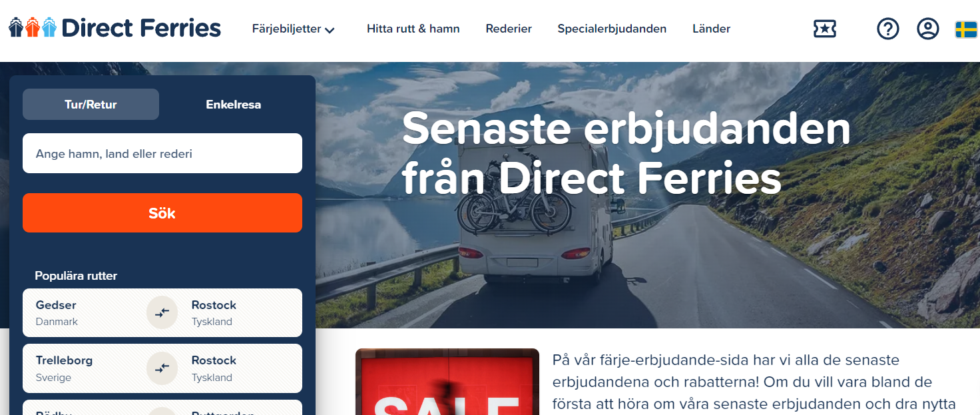
Task: Change language via Swedish flag icon
Action: pyautogui.click(x=966, y=29)
